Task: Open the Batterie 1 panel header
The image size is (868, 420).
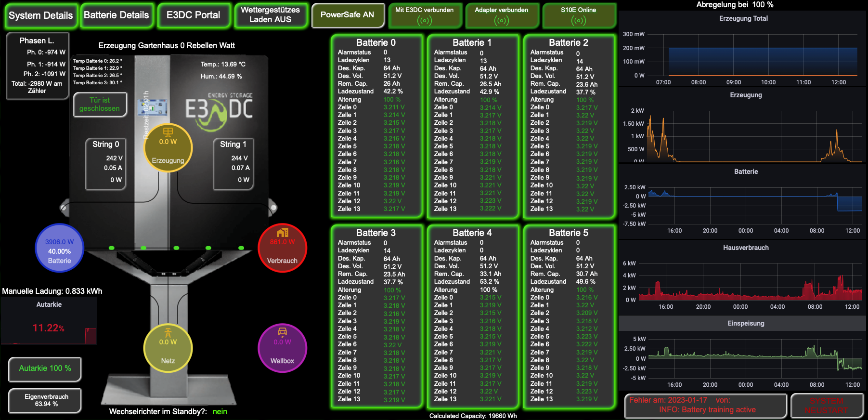Action: click(472, 42)
